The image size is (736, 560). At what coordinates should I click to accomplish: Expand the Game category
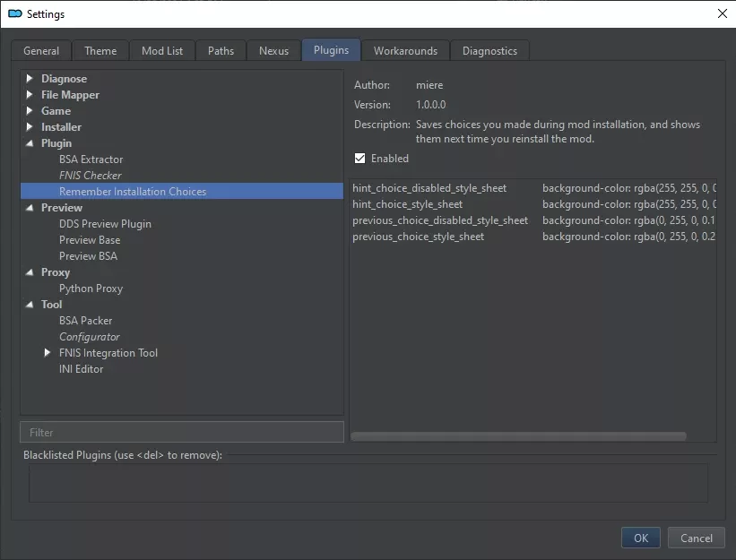(x=29, y=111)
